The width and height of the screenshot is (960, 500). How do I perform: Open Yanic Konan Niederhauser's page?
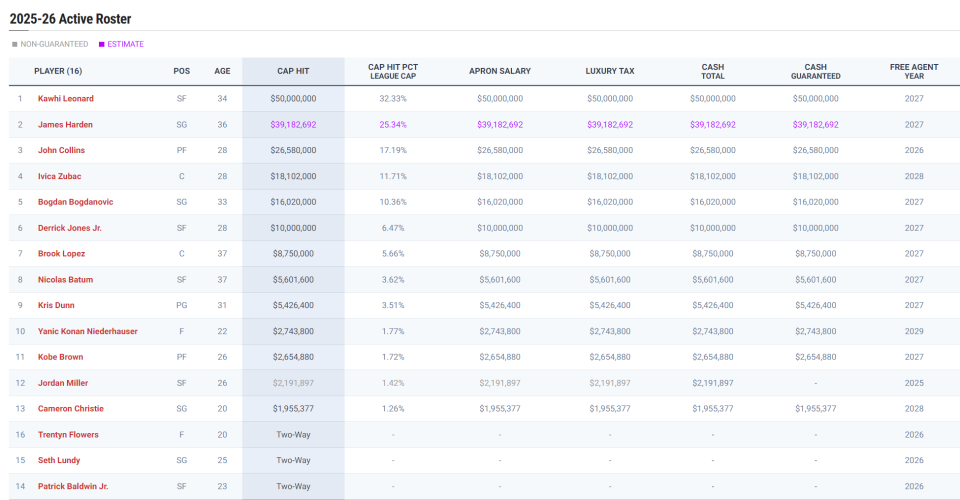coord(88,331)
